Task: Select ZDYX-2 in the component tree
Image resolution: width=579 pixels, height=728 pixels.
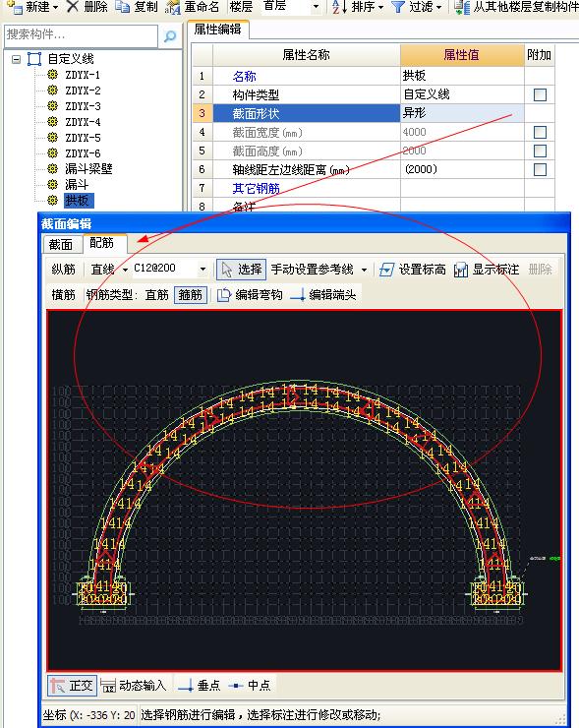Action: click(83, 91)
